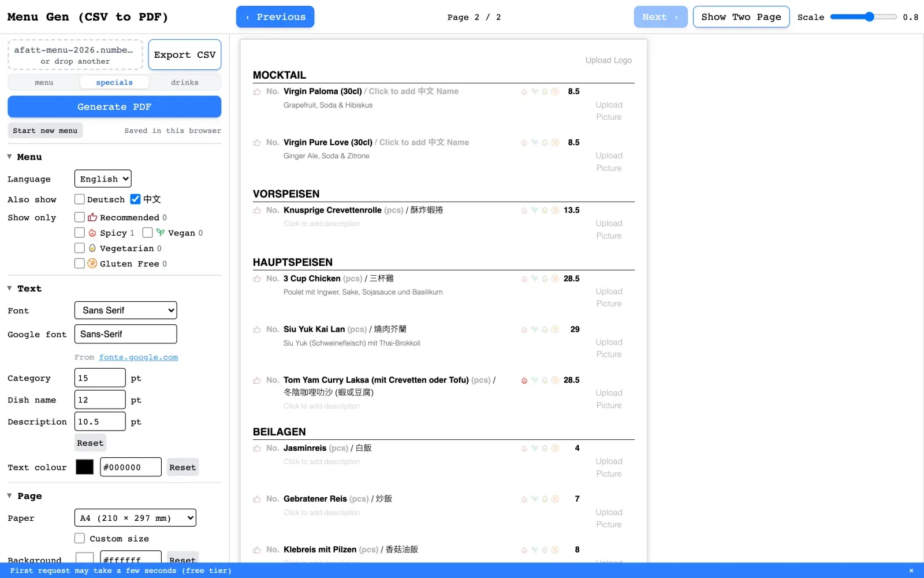This screenshot has height=578, width=924.
Task: Mark Virgin Paloma as recommended with thumbs-up
Action: pos(257,92)
